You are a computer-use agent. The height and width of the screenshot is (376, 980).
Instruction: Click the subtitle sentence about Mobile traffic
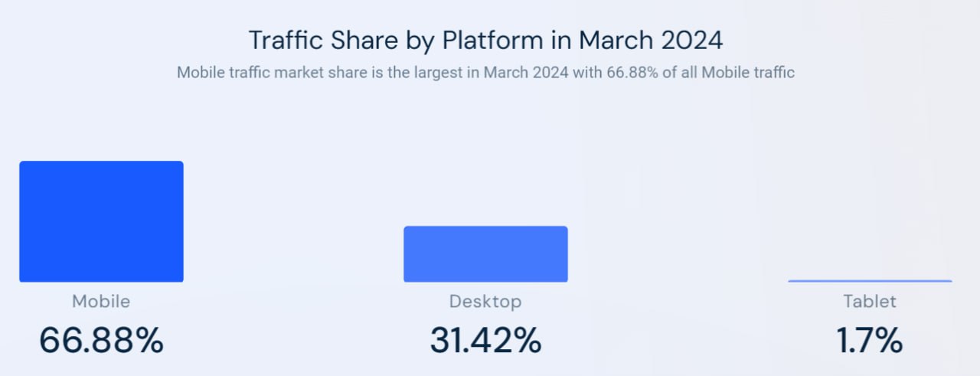(485, 74)
